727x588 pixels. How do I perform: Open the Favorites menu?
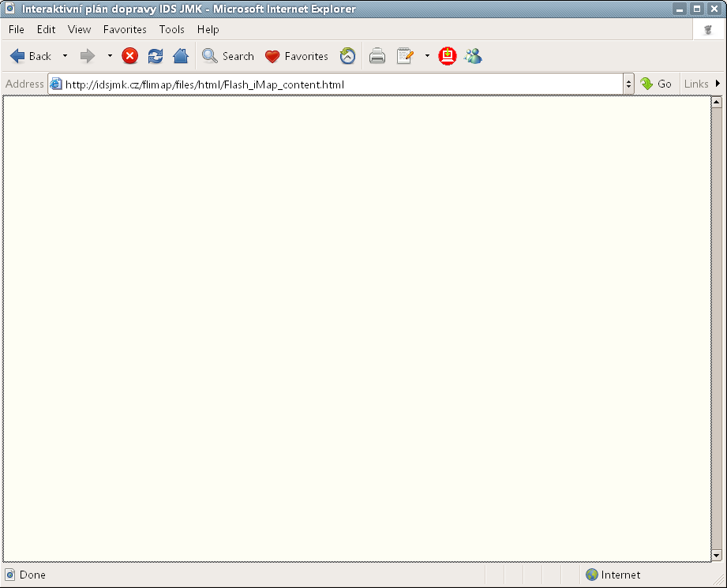pos(125,30)
